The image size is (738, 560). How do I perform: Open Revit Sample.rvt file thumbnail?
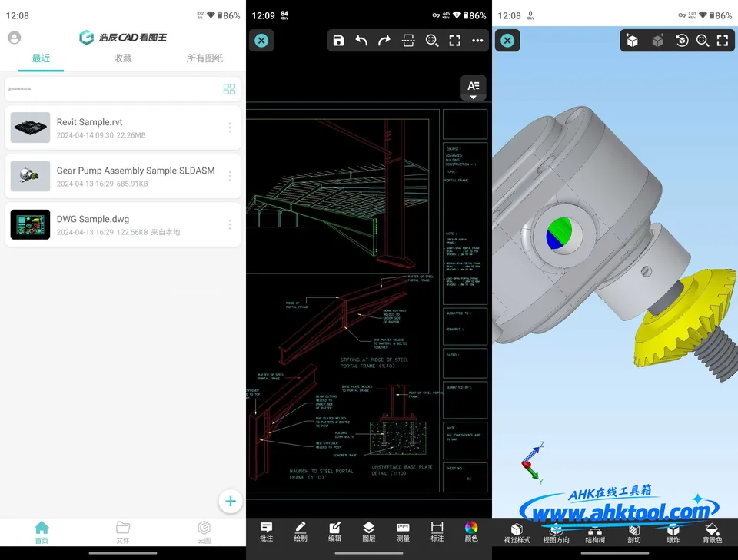pyautogui.click(x=30, y=128)
